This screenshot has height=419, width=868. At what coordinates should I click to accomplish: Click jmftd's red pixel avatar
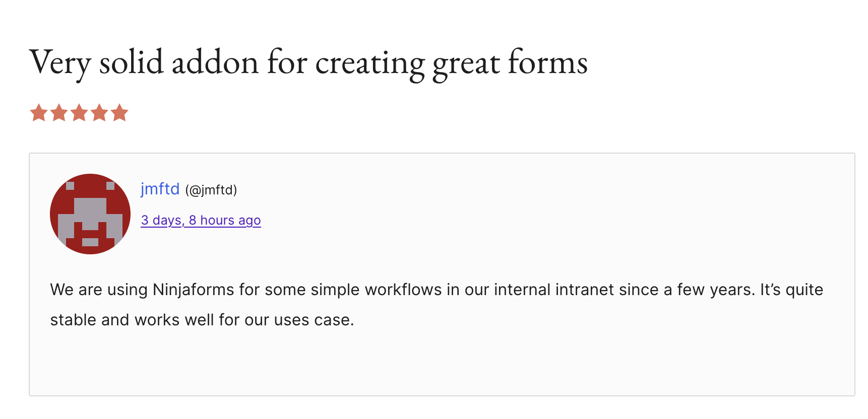point(90,214)
